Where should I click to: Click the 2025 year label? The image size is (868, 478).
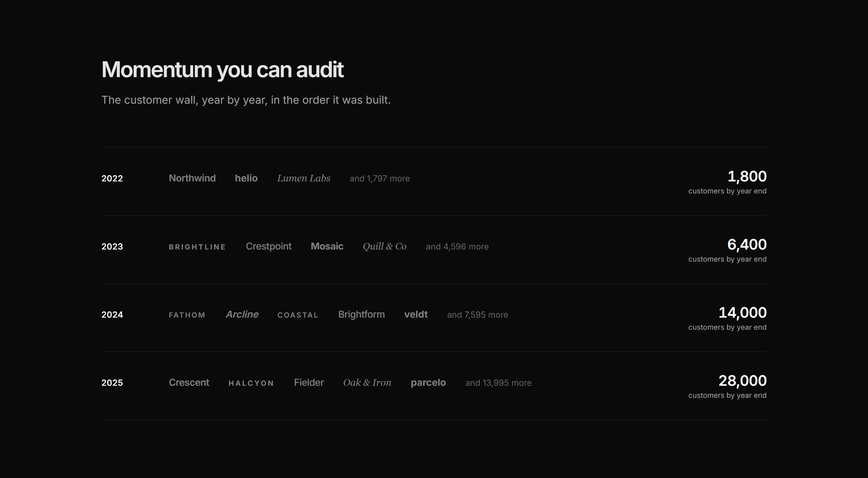[x=112, y=382]
